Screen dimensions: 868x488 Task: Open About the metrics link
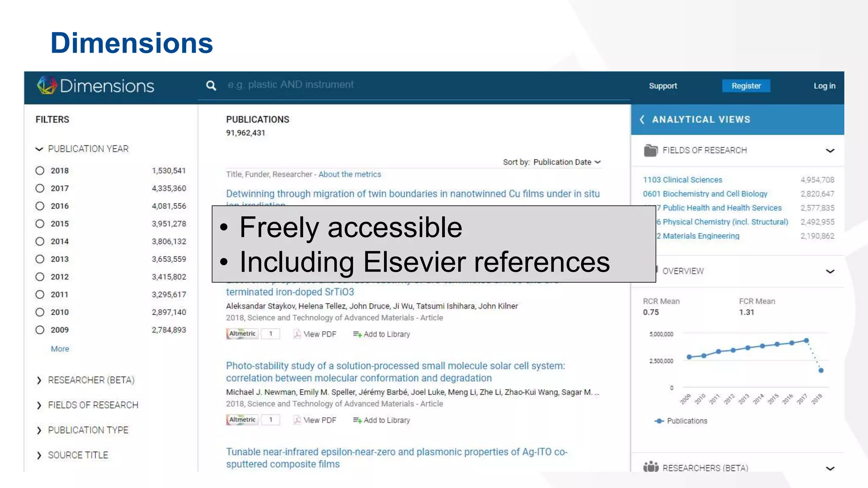pos(350,174)
